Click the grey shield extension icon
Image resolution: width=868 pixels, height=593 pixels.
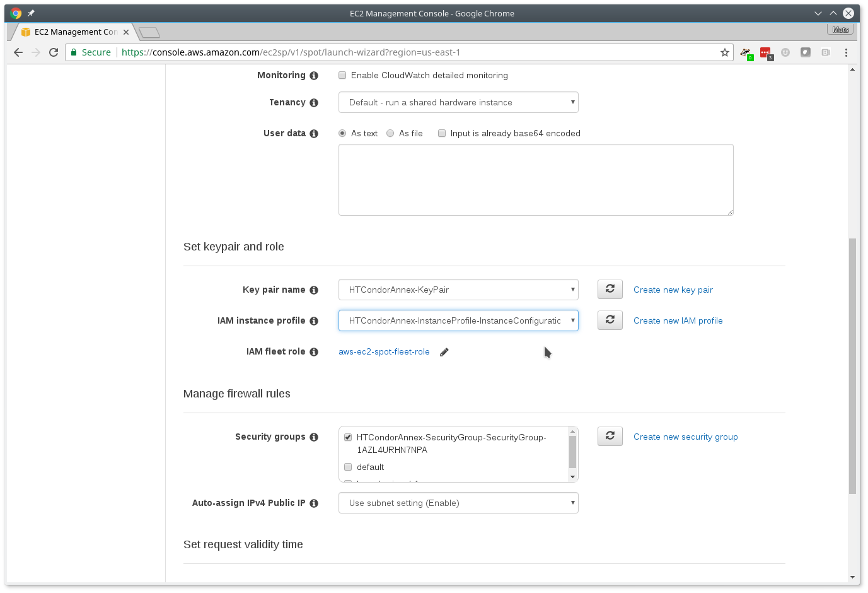coord(806,52)
